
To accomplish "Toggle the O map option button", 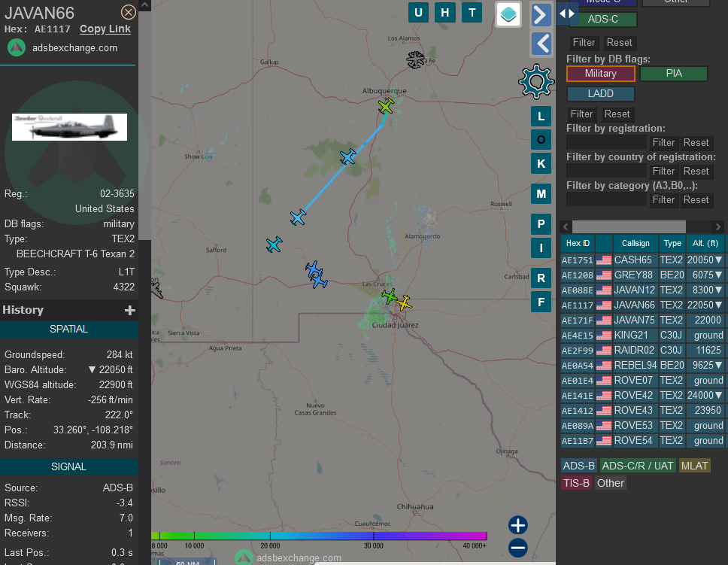I will point(541,139).
